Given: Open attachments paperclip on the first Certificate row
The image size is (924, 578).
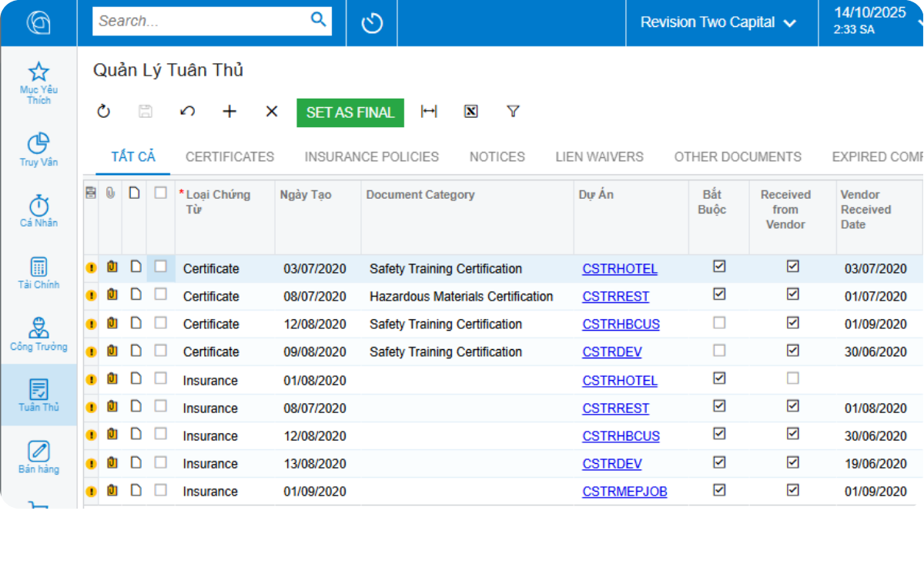Looking at the screenshot, I should (x=112, y=267).
